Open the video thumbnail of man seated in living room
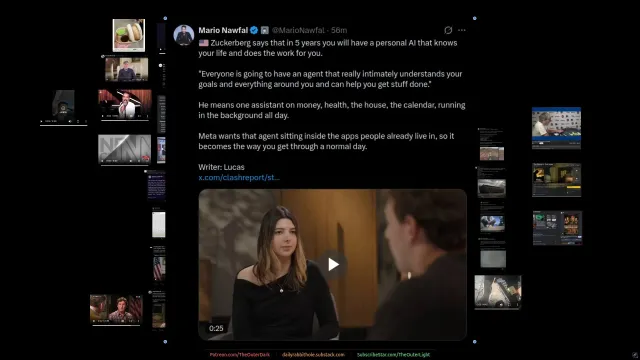 [127, 69]
